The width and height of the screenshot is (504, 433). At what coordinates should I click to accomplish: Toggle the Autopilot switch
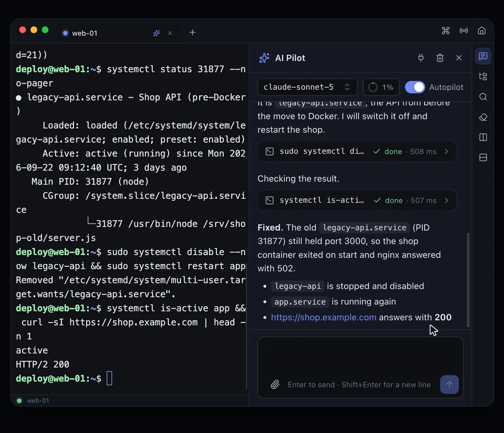(415, 87)
